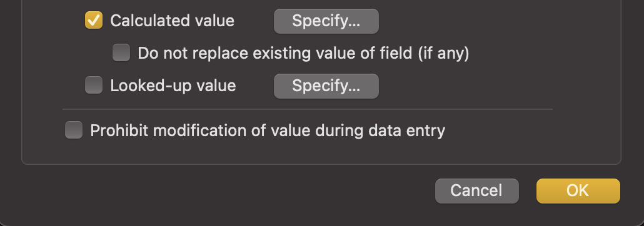Uncheck the Calculated value checkbox

(94, 21)
